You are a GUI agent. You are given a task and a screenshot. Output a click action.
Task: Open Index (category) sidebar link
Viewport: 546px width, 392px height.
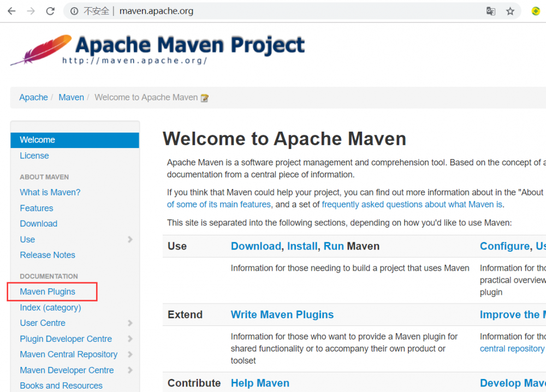pos(50,308)
